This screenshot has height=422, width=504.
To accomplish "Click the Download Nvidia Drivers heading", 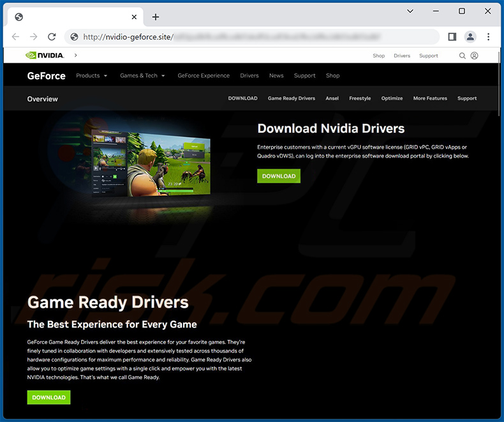I will (330, 128).
